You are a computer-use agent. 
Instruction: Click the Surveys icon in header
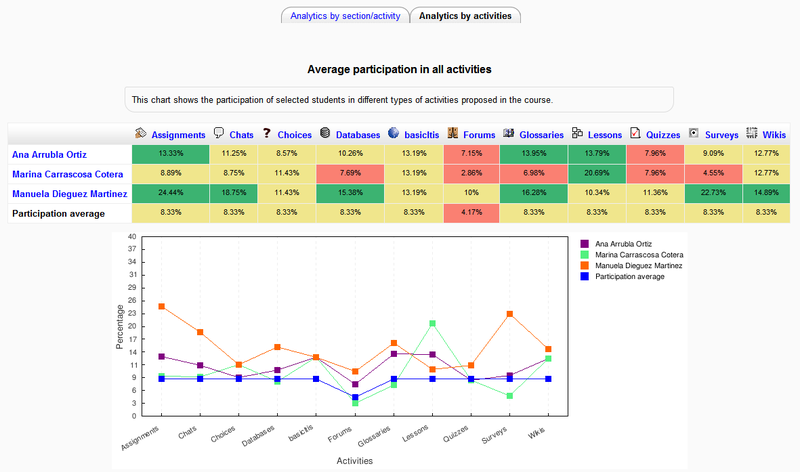(x=693, y=134)
